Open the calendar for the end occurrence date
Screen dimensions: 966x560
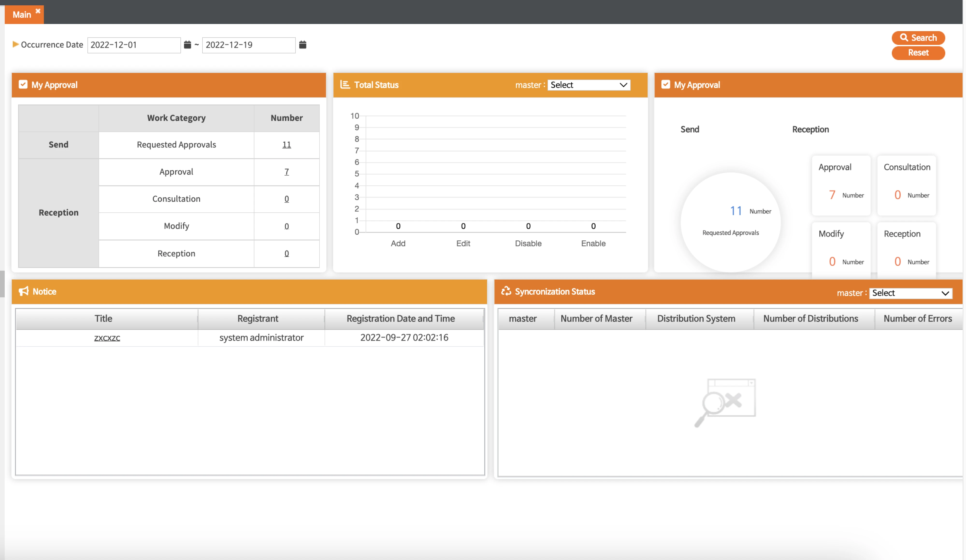(303, 45)
